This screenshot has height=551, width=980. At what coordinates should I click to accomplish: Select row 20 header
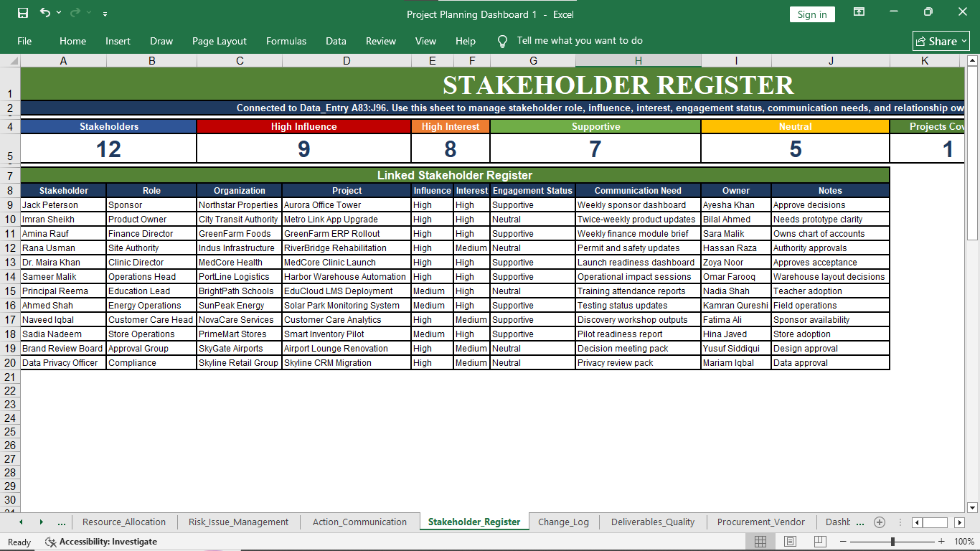(x=10, y=363)
